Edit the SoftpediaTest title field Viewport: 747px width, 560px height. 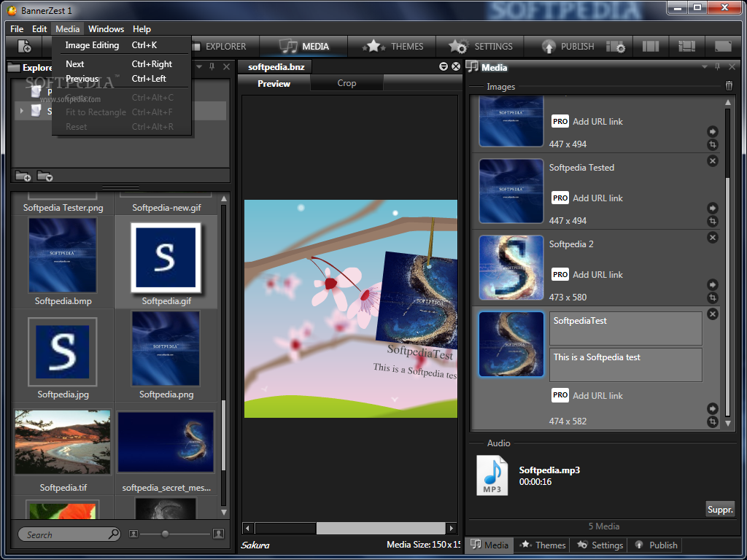click(625, 328)
